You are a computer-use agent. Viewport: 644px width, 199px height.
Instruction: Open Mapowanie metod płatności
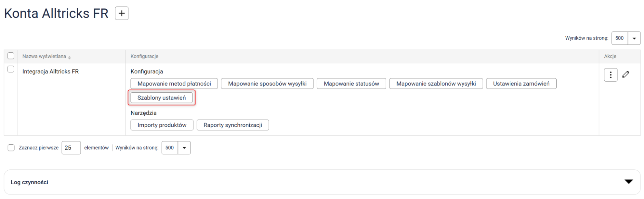(174, 84)
